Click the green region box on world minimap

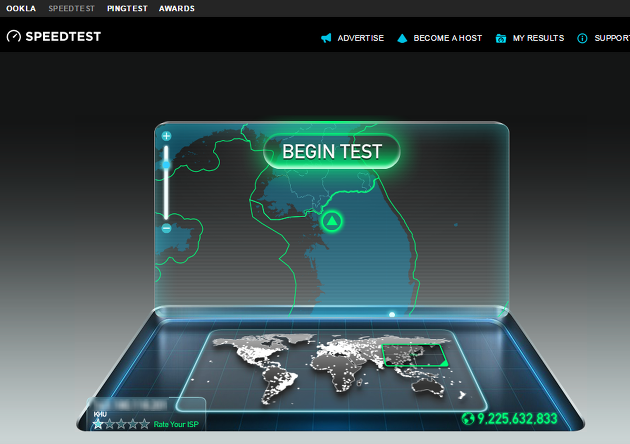[415, 355]
